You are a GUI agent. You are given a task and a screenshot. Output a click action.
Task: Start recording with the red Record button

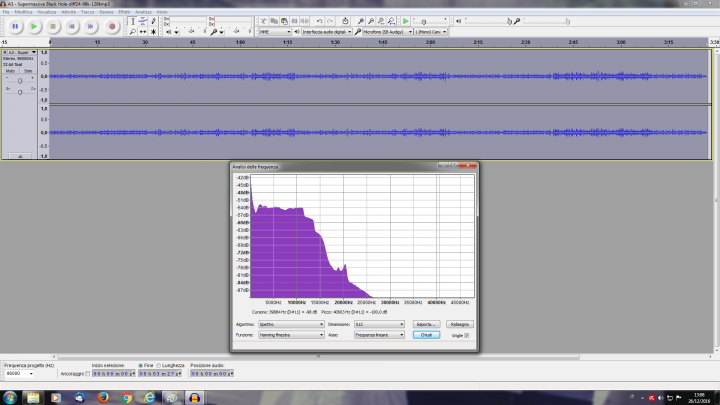pos(112,27)
